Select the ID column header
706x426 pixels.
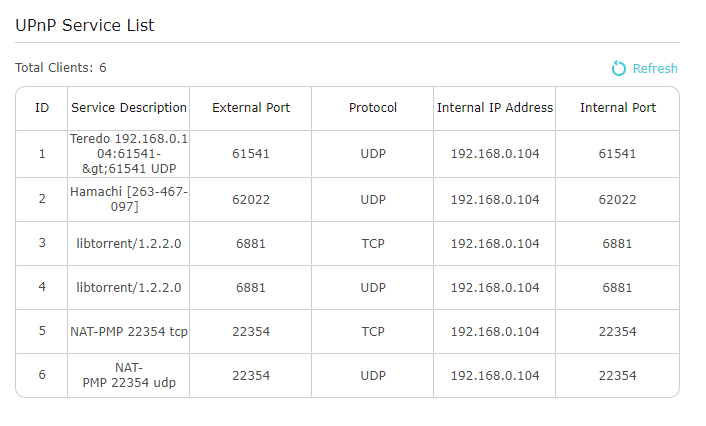42,108
